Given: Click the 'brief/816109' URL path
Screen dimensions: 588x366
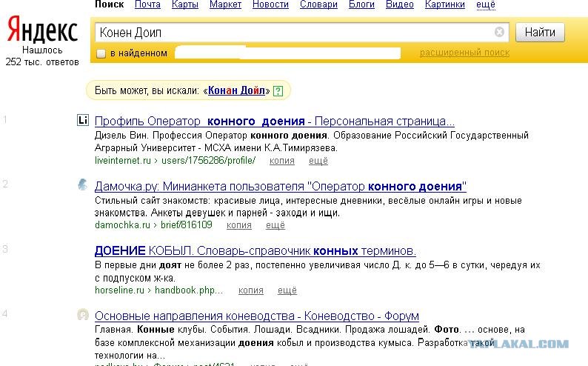Looking at the screenshot, I should coord(187,225).
